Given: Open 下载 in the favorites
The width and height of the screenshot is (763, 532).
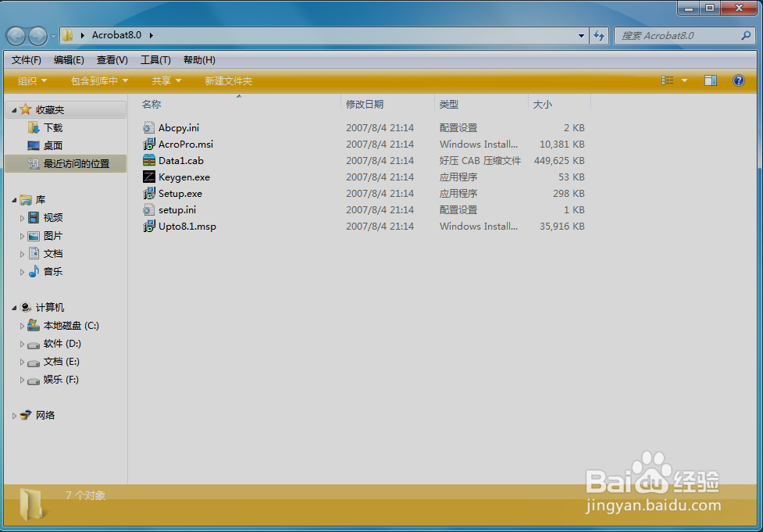Looking at the screenshot, I should point(53,127).
